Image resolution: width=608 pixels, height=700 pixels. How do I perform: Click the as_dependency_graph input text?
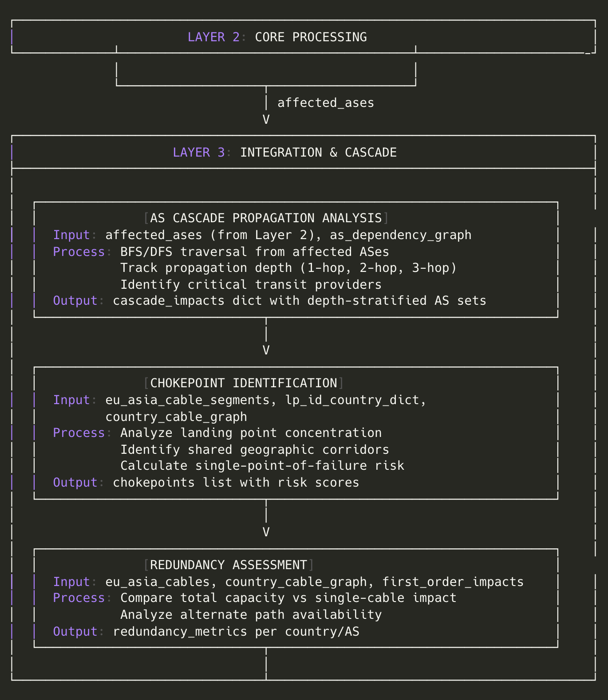[400, 235]
